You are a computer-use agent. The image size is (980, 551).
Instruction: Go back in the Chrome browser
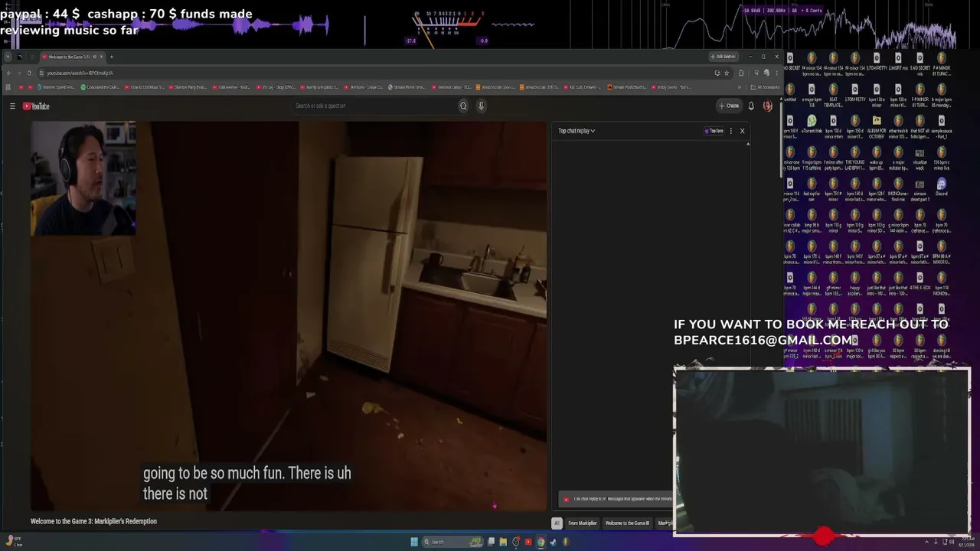tap(8, 73)
